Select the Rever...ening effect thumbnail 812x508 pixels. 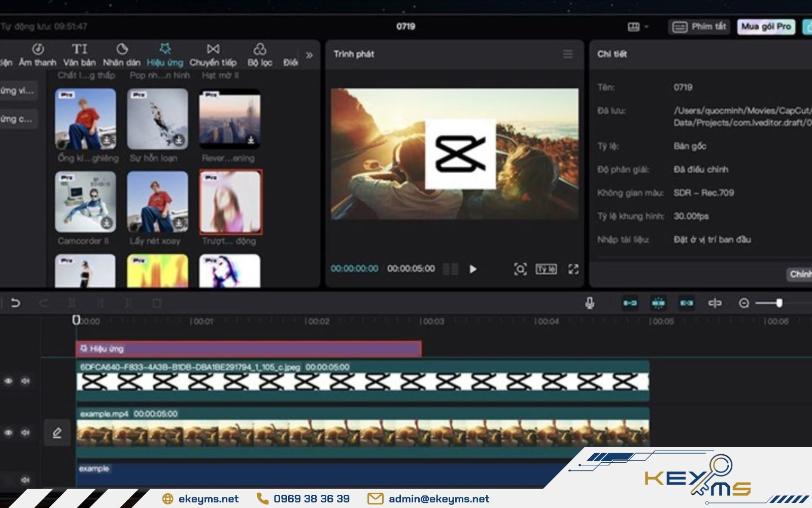click(230, 119)
